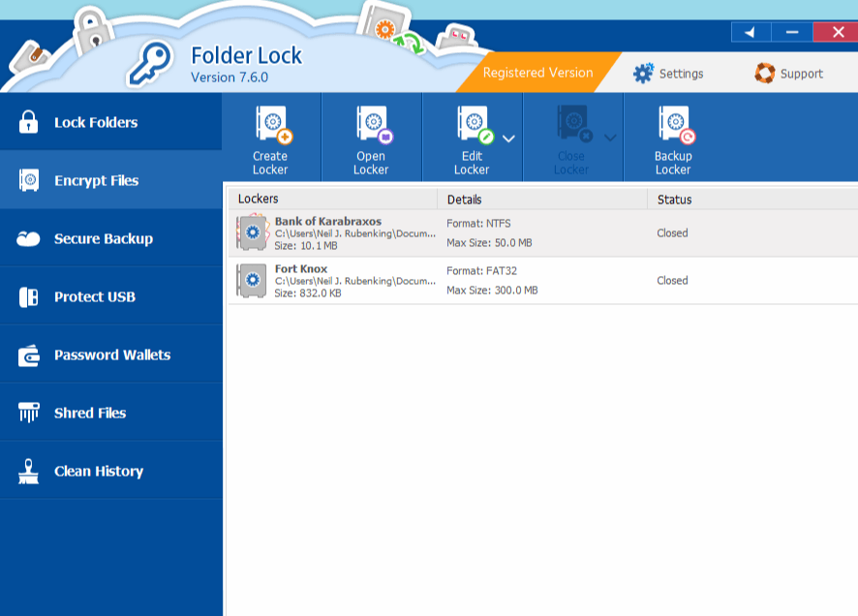
Task: Expand the Close Locker dropdown arrow
Action: [610, 138]
